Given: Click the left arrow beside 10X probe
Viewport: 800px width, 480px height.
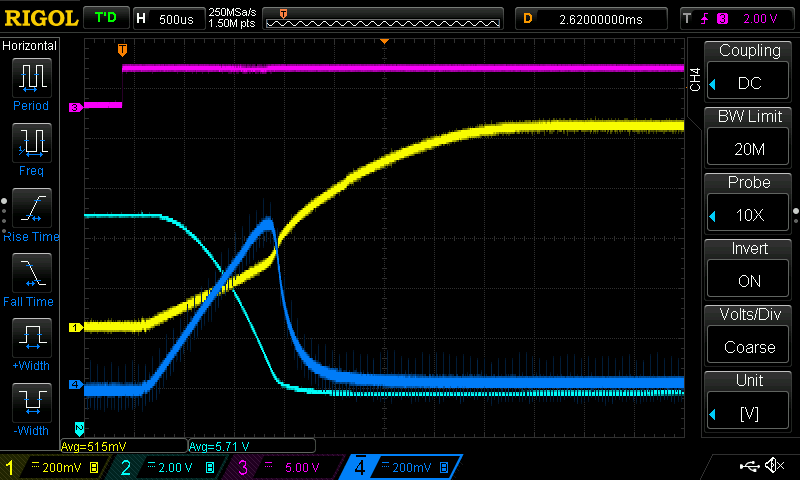Looking at the screenshot, I should click(713, 216).
